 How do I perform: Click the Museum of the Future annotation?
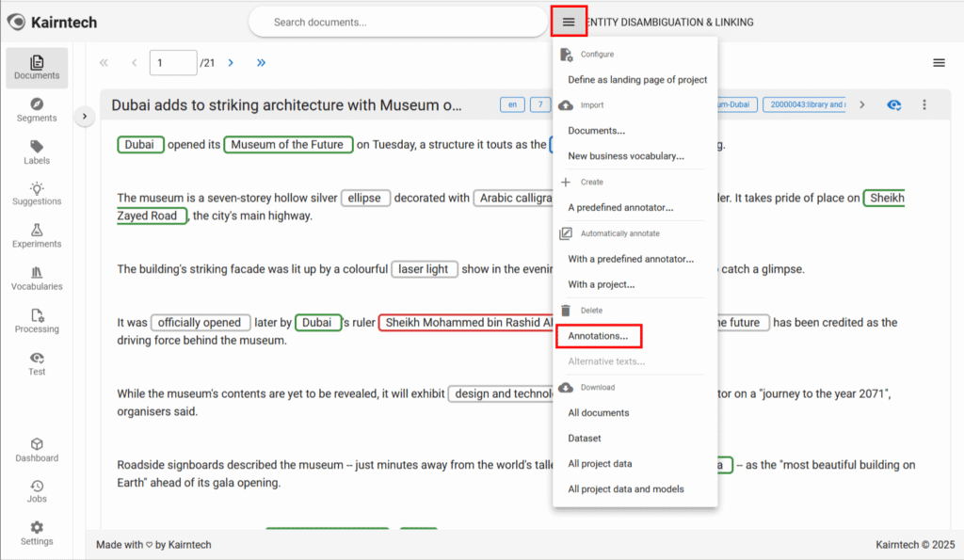(x=288, y=145)
